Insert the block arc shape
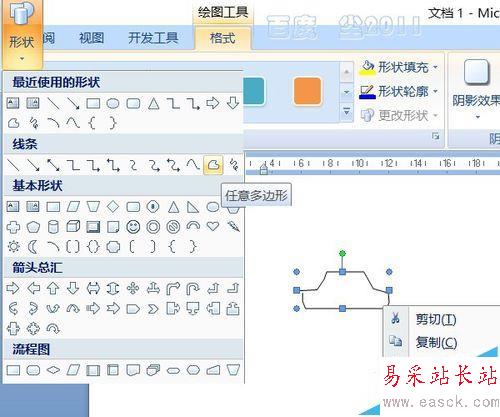The image size is (500, 417). coord(193,226)
